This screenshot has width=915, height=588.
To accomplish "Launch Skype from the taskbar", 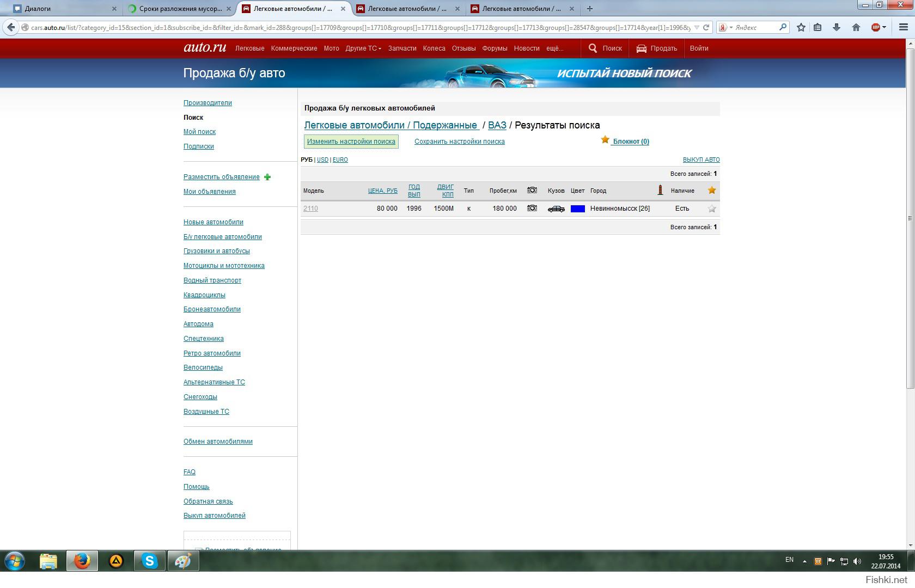I will (x=149, y=561).
